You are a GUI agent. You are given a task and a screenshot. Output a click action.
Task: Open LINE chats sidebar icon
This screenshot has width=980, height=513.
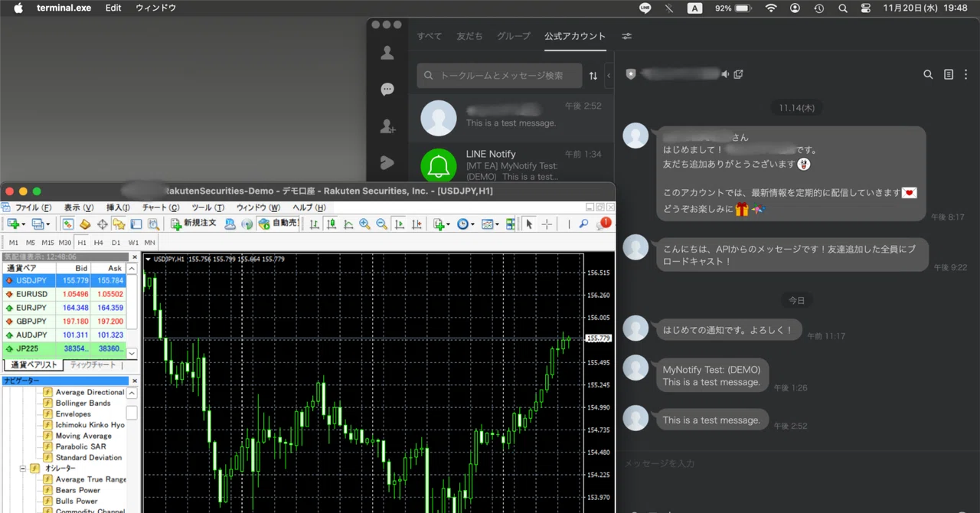point(387,90)
